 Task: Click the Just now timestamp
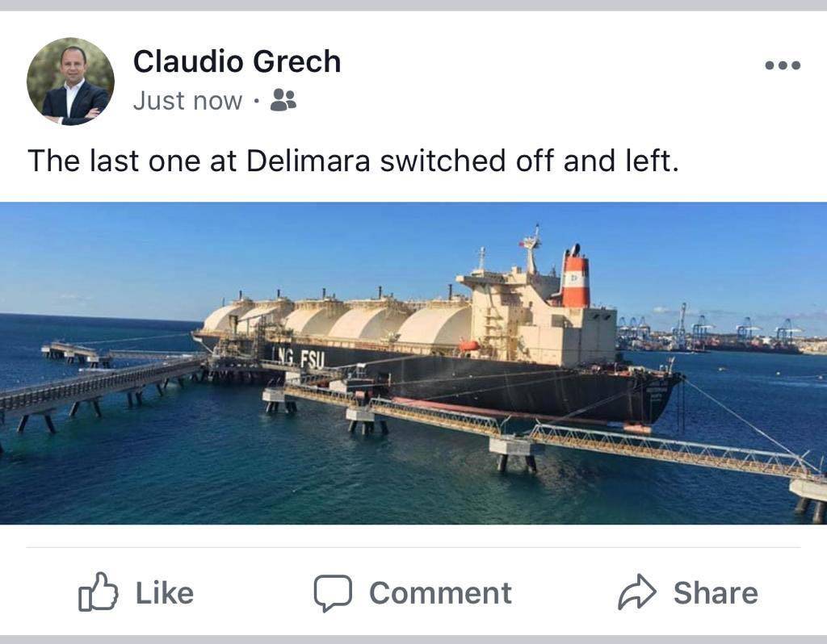187,101
